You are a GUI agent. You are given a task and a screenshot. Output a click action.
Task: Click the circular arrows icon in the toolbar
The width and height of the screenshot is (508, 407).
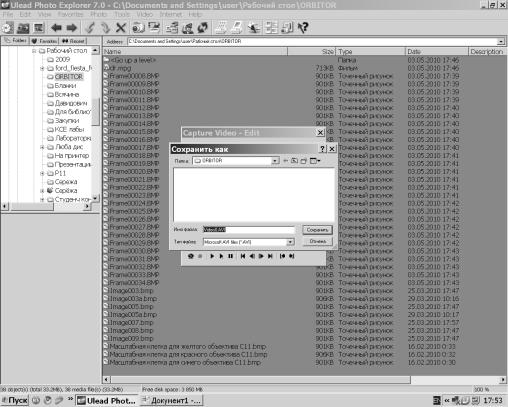pos(203,28)
